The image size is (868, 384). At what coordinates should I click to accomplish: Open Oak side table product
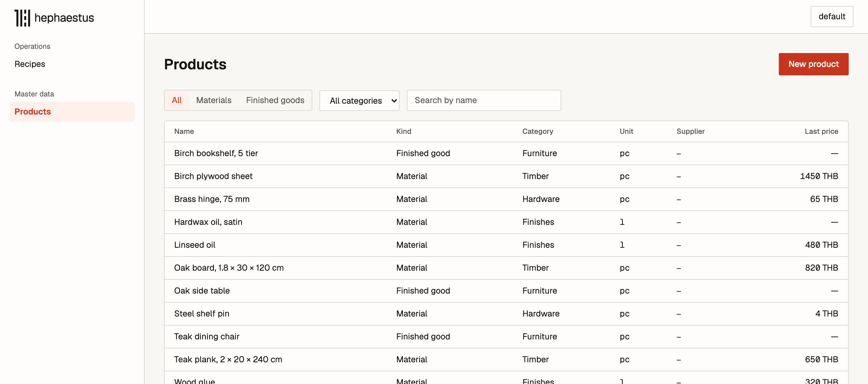pyautogui.click(x=202, y=291)
